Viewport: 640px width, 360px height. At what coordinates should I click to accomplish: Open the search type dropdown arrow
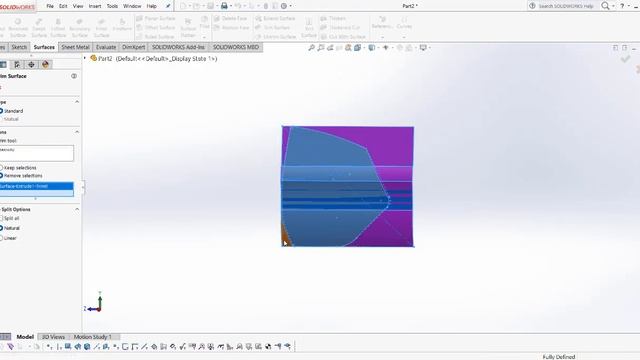point(613,6)
